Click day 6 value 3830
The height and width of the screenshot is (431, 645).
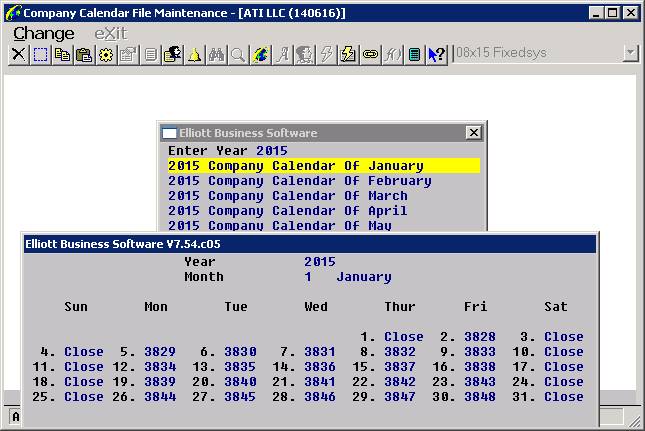pos(240,352)
